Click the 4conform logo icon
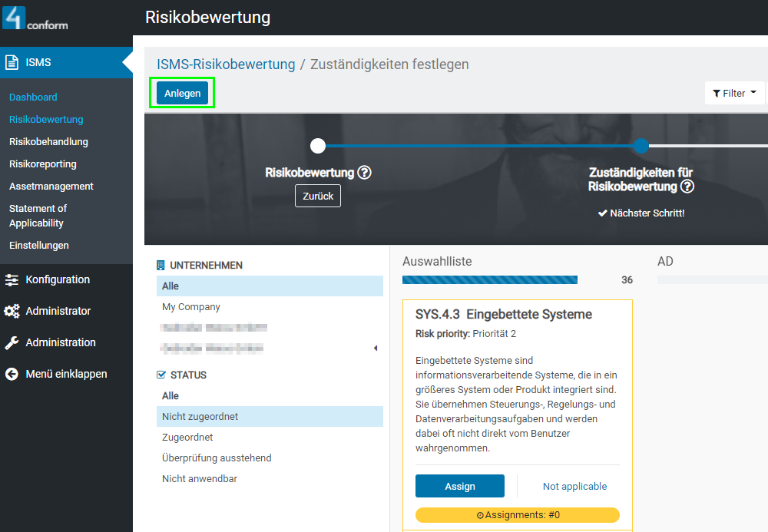 click(14, 17)
